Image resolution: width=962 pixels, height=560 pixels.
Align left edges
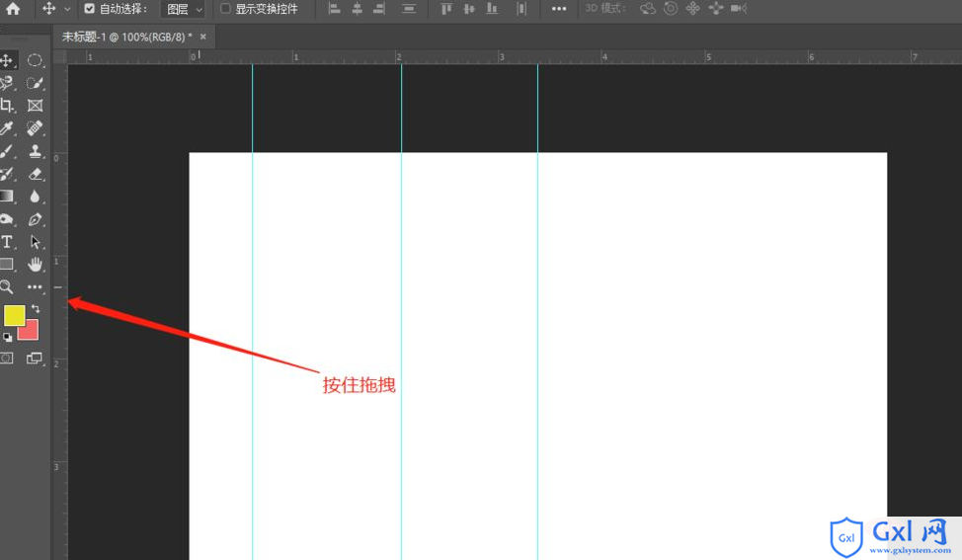pyautogui.click(x=335, y=9)
